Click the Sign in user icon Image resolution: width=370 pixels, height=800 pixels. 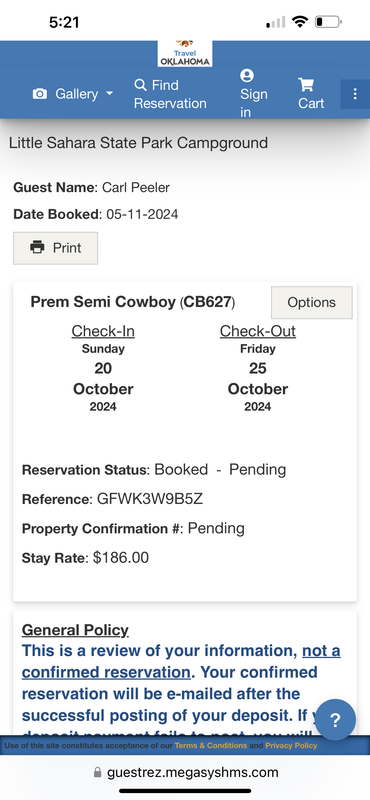(x=247, y=76)
